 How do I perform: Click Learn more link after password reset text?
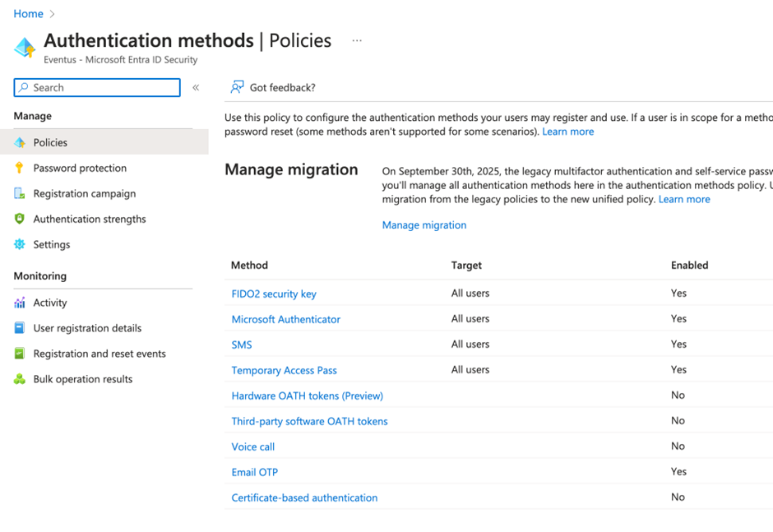(568, 132)
